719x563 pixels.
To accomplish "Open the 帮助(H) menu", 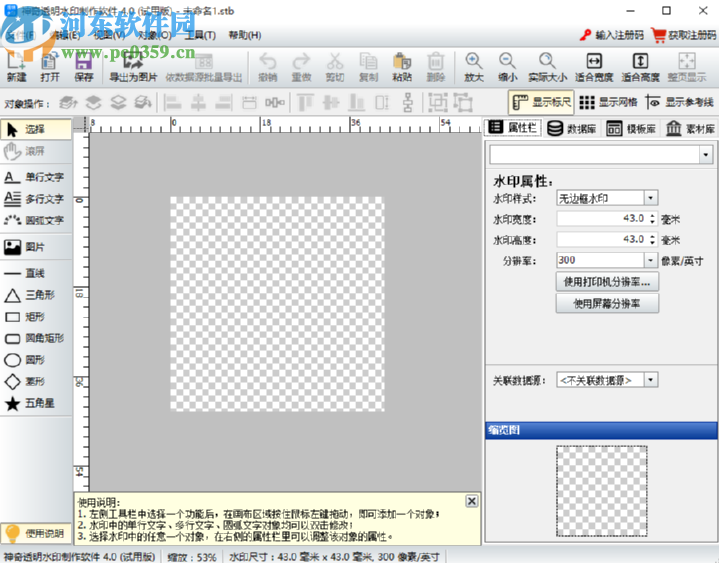I will (x=244, y=35).
